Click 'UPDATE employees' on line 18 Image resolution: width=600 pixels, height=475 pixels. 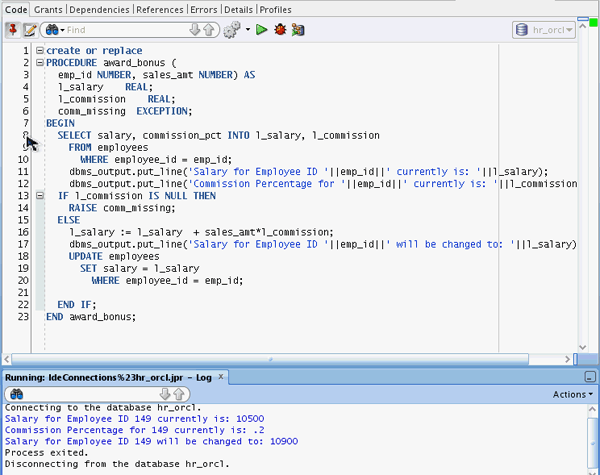pos(114,256)
